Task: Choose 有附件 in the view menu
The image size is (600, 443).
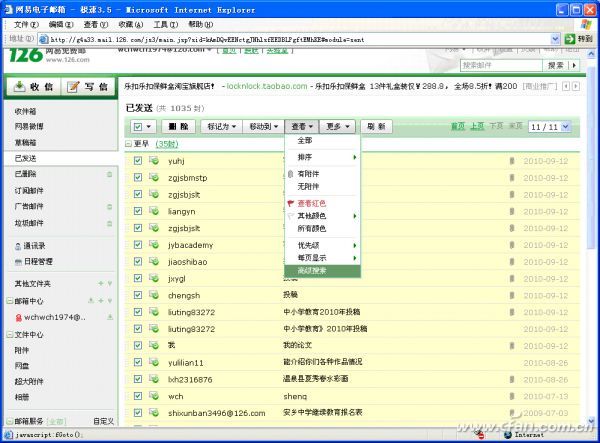Action: pos(322,174)
